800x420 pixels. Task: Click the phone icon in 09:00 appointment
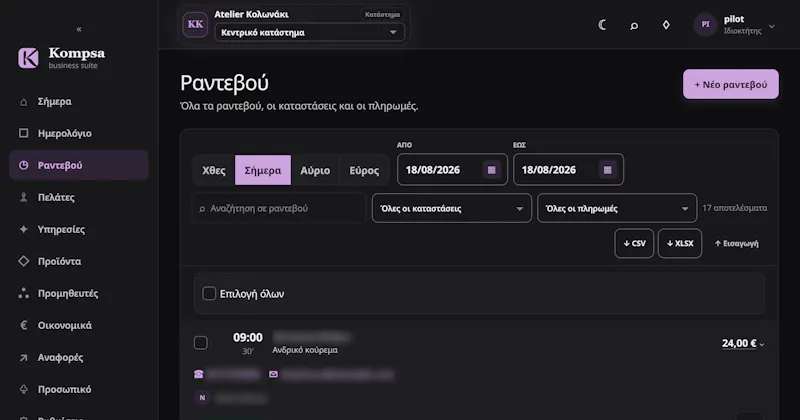click(198, 375)
